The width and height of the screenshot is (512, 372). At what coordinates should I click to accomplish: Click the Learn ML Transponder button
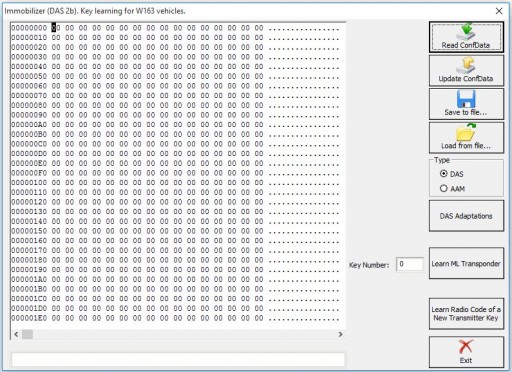click(x=466, y=263)
